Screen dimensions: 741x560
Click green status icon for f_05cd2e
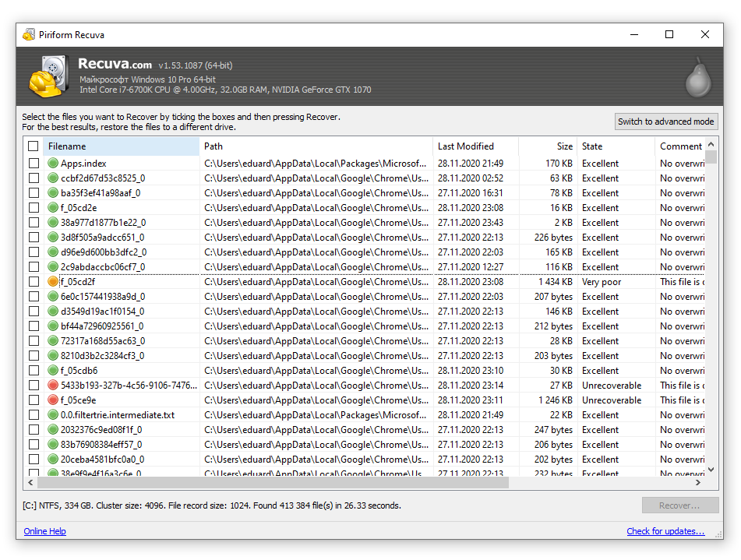[x=53, y=207]
